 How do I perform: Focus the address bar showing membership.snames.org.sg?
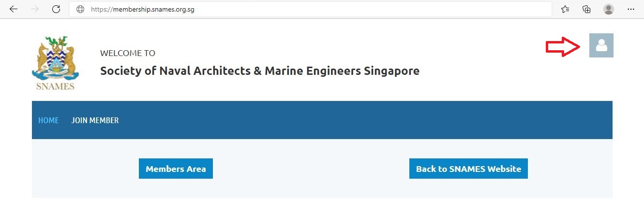[x=311, y=9]
